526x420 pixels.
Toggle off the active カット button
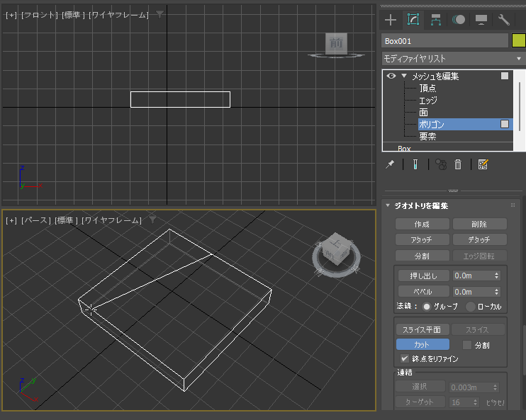423,345
